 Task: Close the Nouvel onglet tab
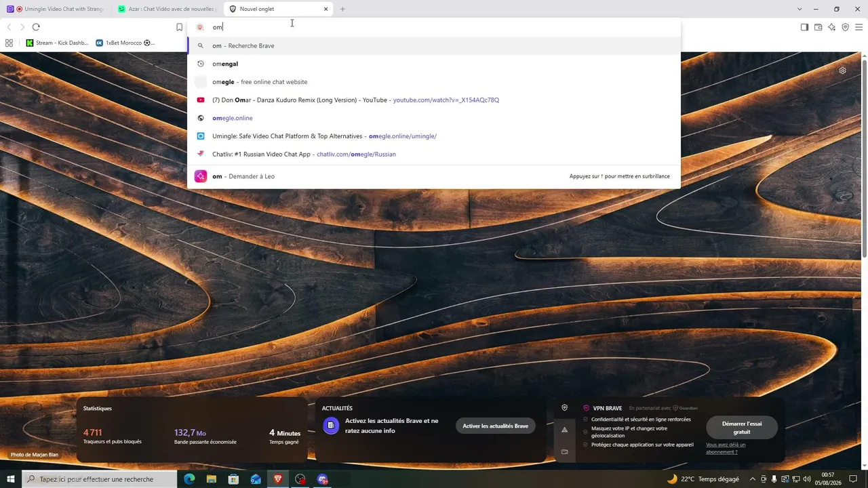[325, 9]
